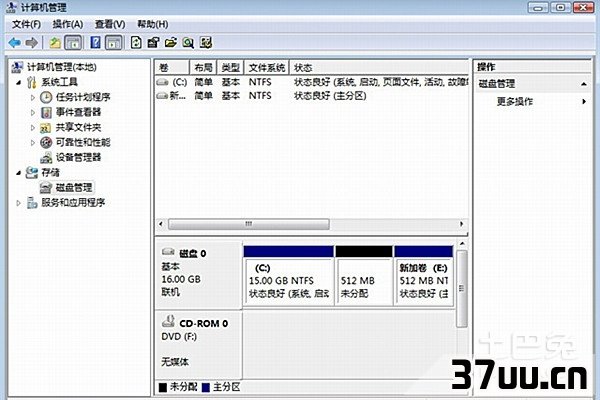Viewport: 600px width, 400px height.
Task: Click the (C:) volume drive icon in list
Action: pos(162,82)
